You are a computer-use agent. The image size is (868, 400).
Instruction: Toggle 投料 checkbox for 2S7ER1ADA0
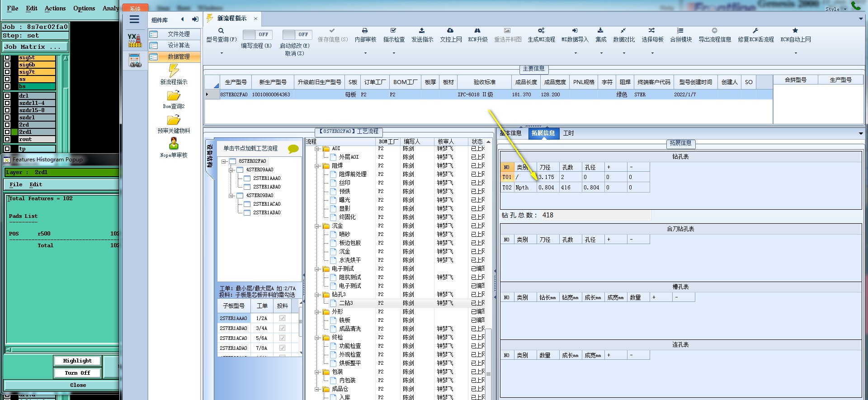coord(283,348)
